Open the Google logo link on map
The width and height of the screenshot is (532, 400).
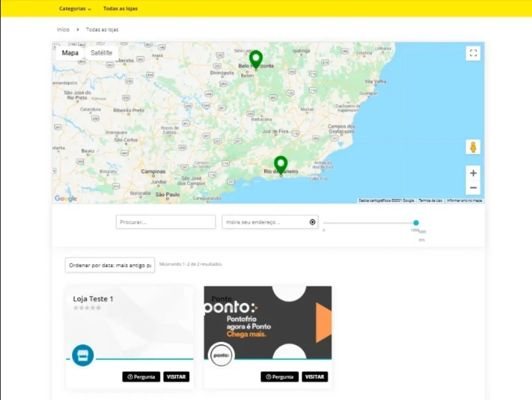point(66,198)
